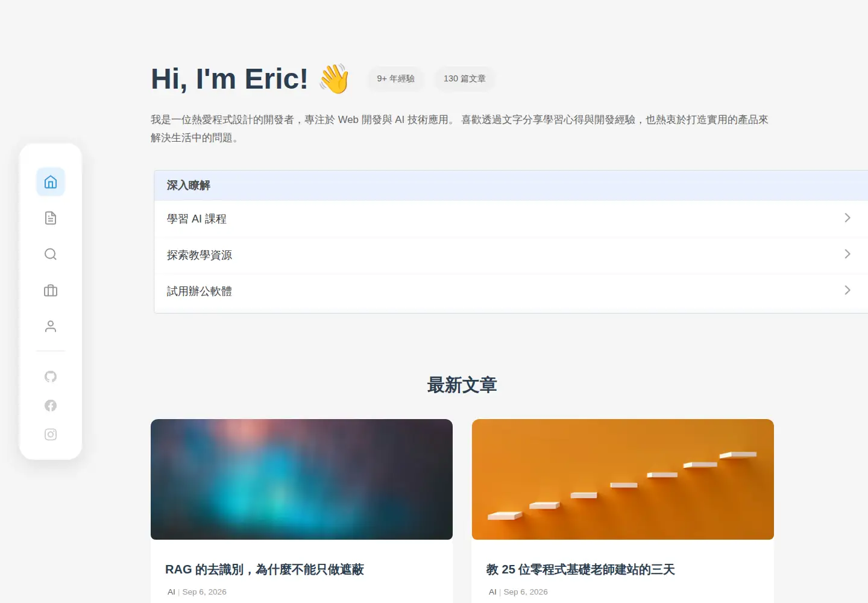Expand chevron on 試用辦公軟體 row
Image resolution: width=868 pixels, height=603 pixels.
pyautogui.click(x=848, y=290)
